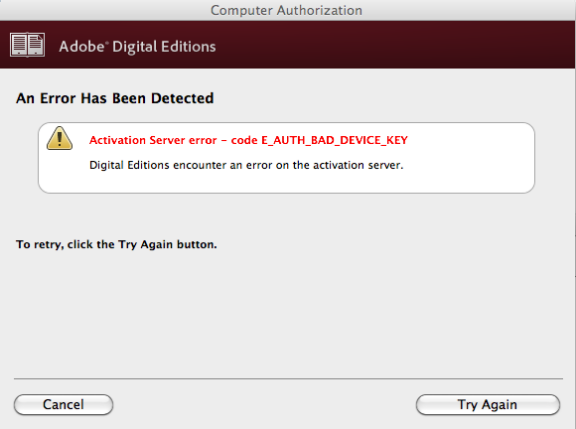576x429 pixels.
Task: Click the Adobe Digital Editions book icon
Action: pyautogui.click(x=28, y=45)
